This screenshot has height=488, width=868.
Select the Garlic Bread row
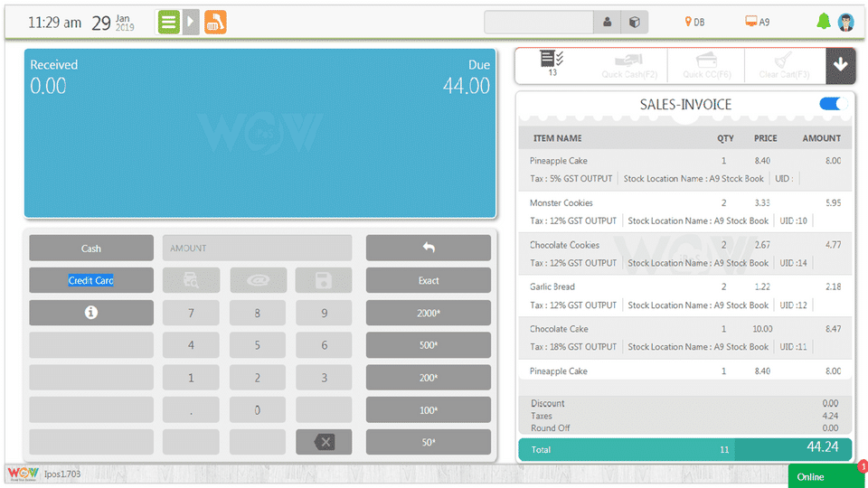(685, 296)
